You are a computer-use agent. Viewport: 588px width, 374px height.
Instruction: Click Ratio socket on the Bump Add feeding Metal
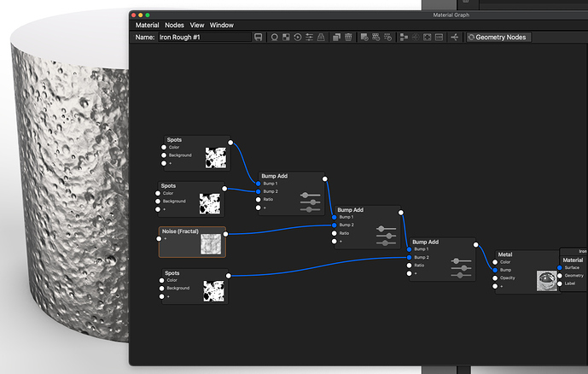pos(409,266)
